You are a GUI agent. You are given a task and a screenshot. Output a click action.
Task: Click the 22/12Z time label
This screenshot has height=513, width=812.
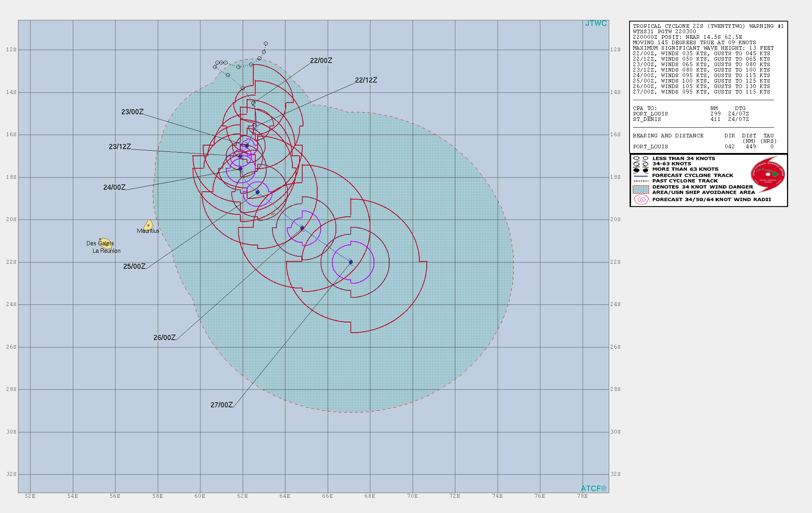366,80
